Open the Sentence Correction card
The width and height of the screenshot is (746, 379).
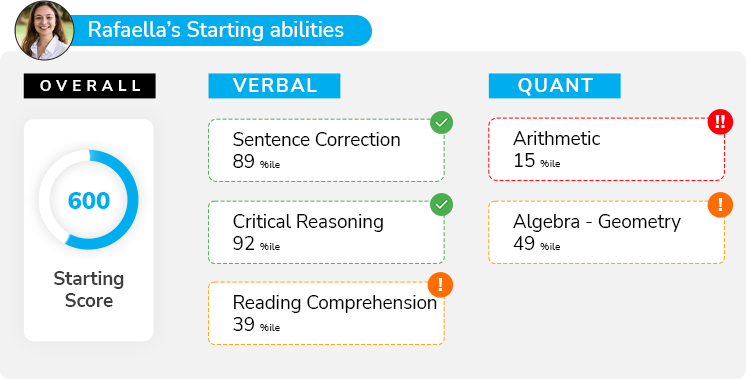326,150
